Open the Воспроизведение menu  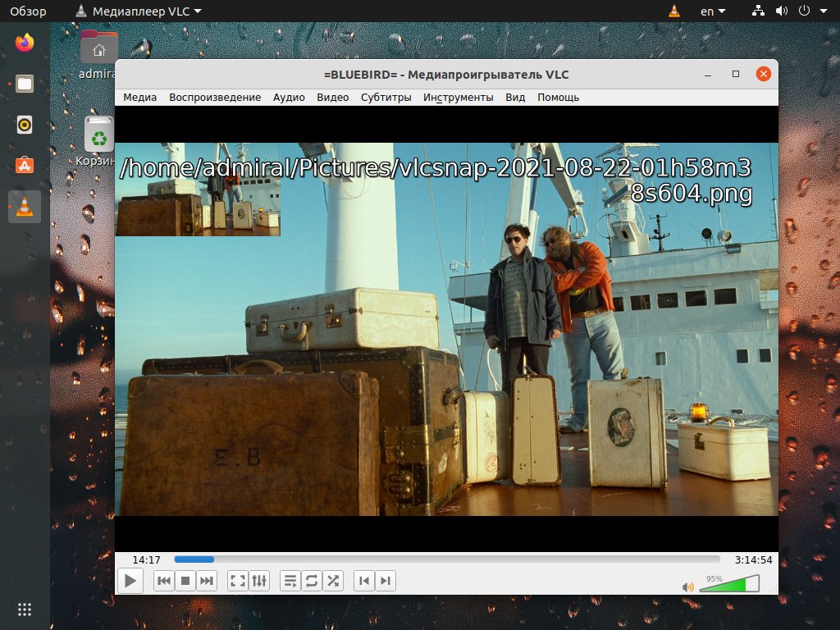click(x=215, y=98)
